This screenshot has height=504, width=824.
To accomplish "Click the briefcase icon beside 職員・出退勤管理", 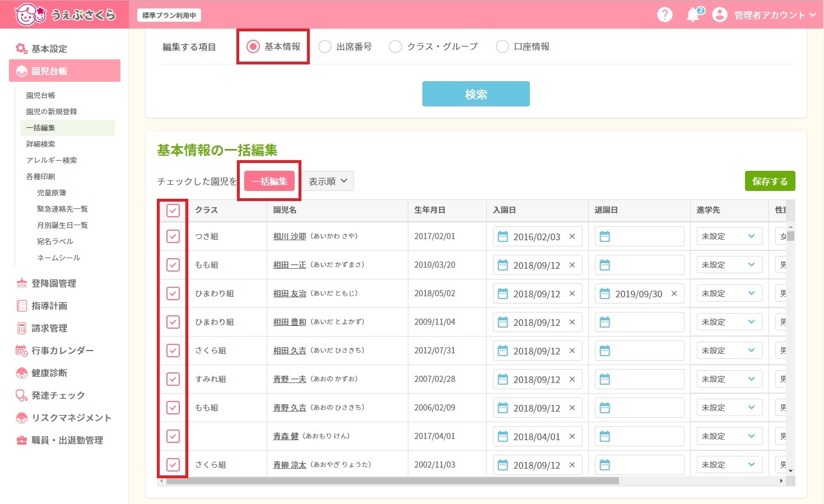I will [21, 440].
